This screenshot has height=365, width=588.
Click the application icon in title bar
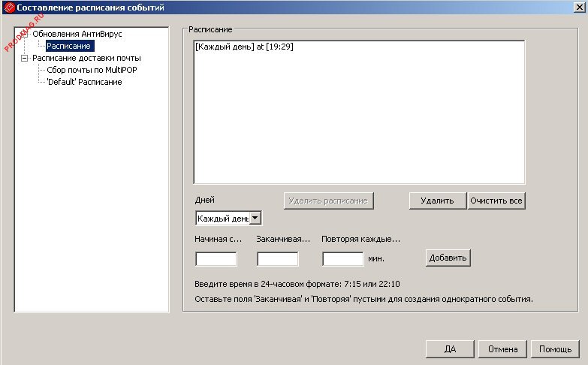(9, 8)
